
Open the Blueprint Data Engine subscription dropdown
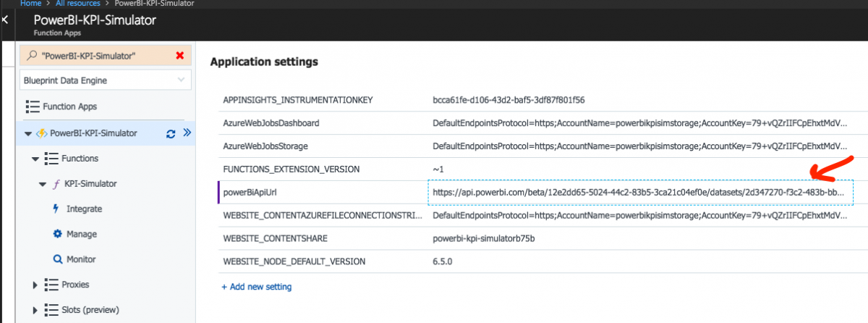(106, 80)
